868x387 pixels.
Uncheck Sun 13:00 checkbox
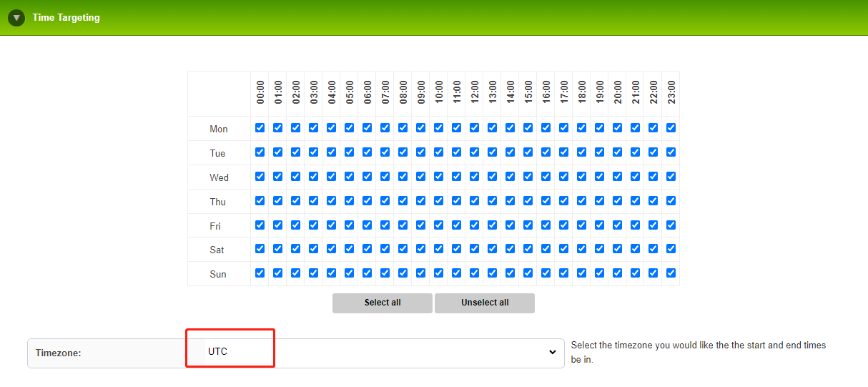click(492, 273)
